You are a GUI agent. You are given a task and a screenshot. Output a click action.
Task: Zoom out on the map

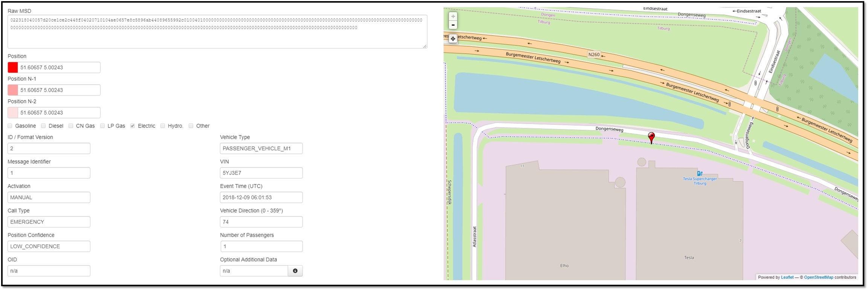coord(453,25)
